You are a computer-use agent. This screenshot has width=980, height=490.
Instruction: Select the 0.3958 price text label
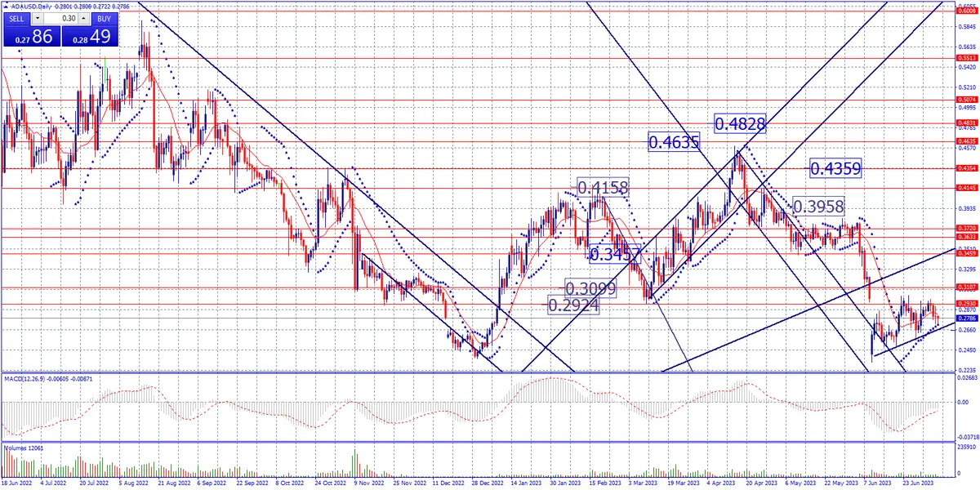pos(817,206)
